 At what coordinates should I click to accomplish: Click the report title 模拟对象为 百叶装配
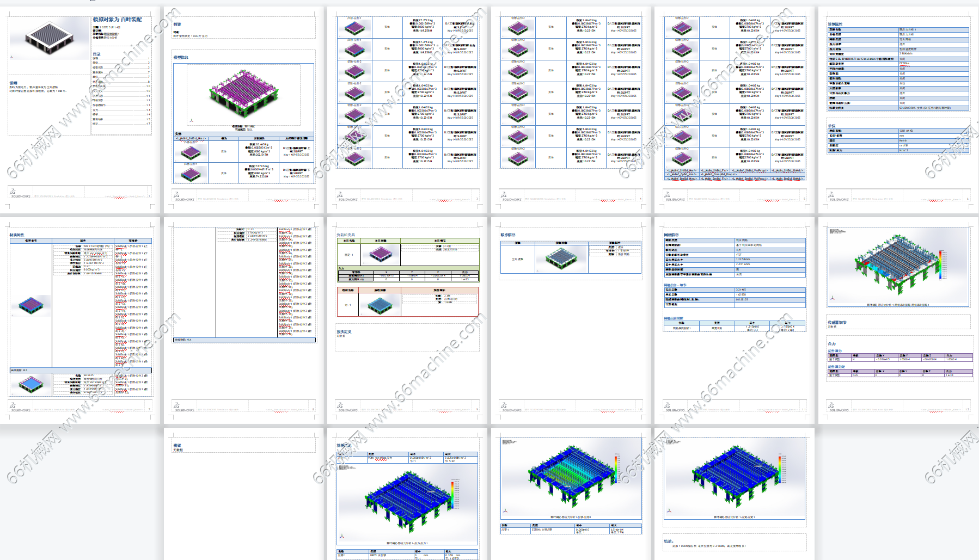pos(117,19)
